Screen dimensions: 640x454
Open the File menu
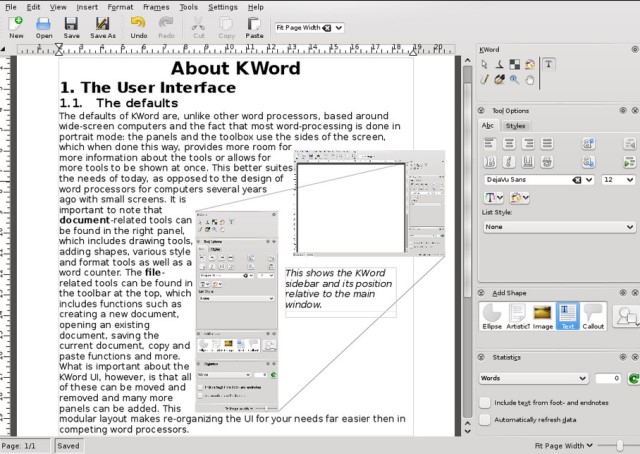(11, 7)
